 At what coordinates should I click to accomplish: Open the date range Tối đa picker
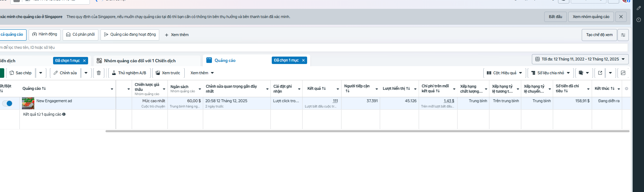[x=580, y=59]
